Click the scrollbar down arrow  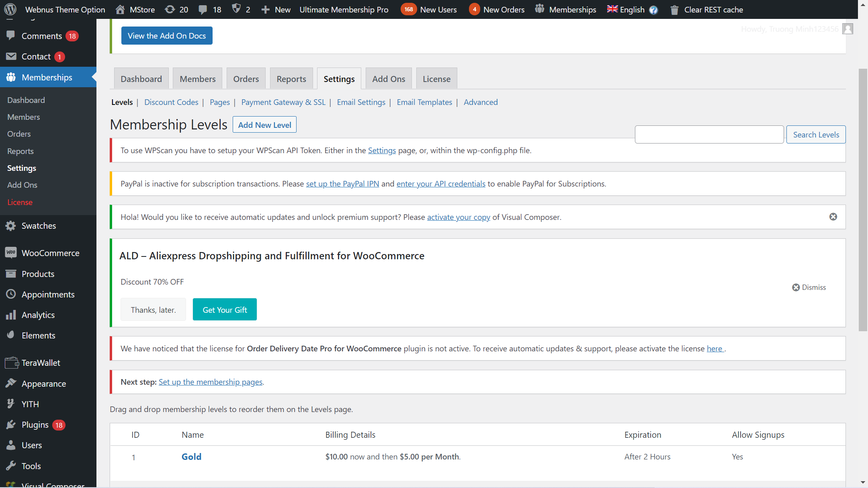coord(863,482)
